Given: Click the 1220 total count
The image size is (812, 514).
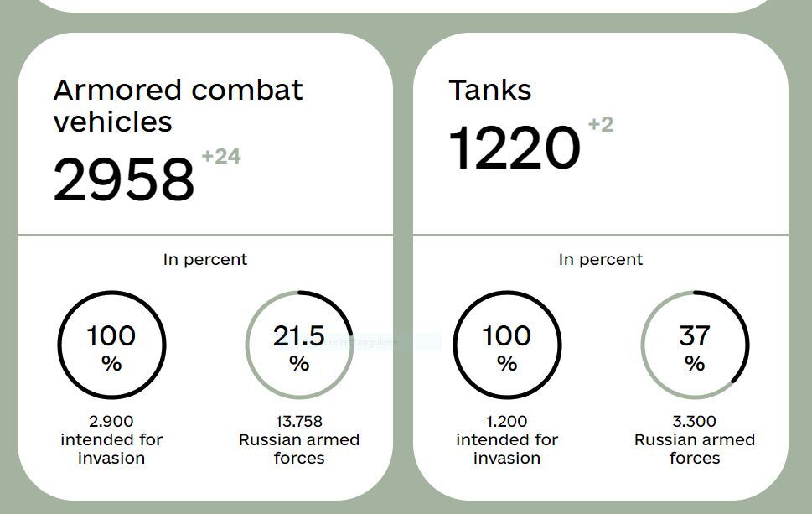Looking at the screenshot, I should pos(515,148).
